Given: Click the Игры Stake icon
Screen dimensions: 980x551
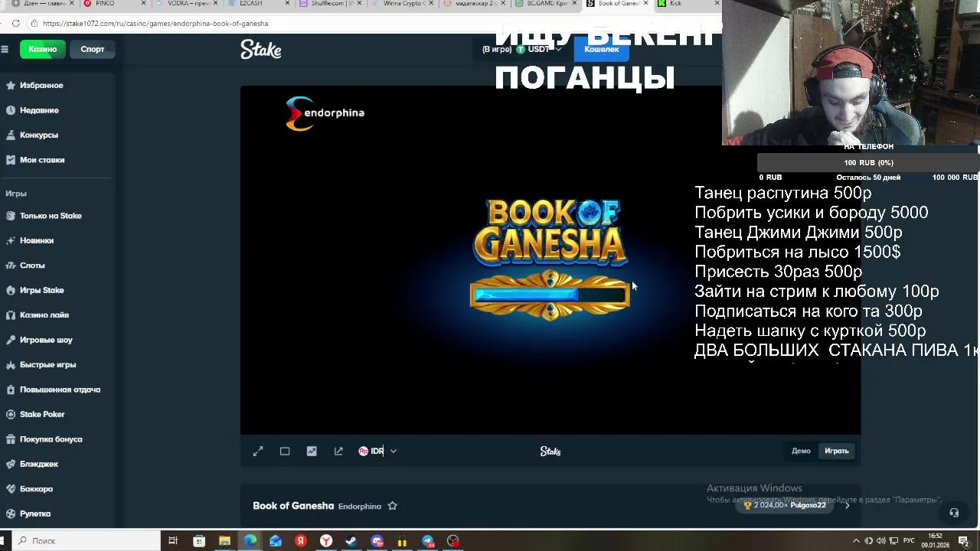Looking at the screenshot, I should (x=11, y=290).
